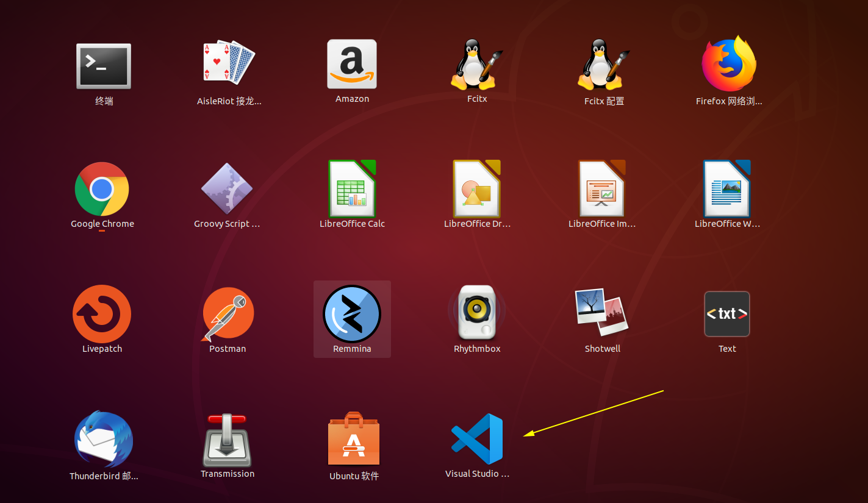Open the Terminal (终端) app icon
This screenshot has width=868, height=503.
coord(103,66)
